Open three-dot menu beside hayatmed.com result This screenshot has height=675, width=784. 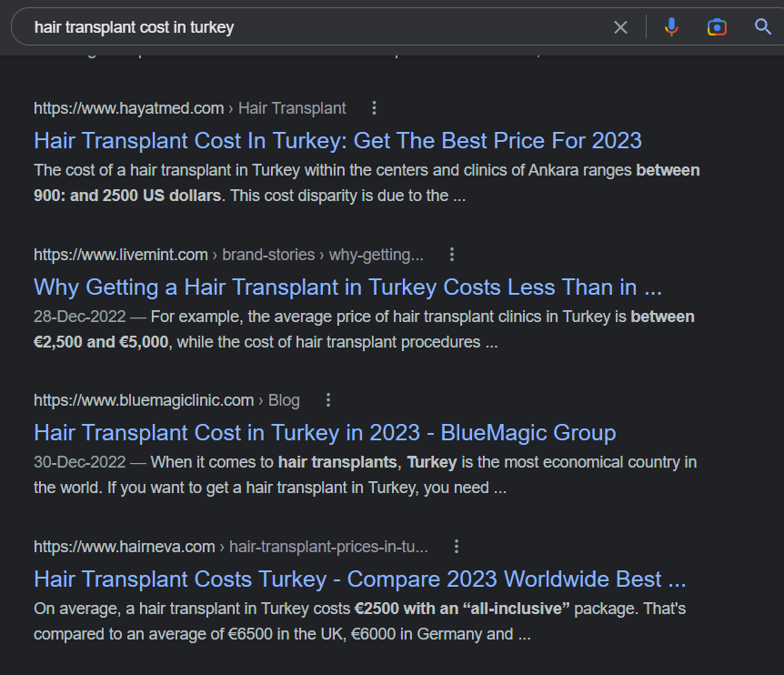tap(374, 108)
